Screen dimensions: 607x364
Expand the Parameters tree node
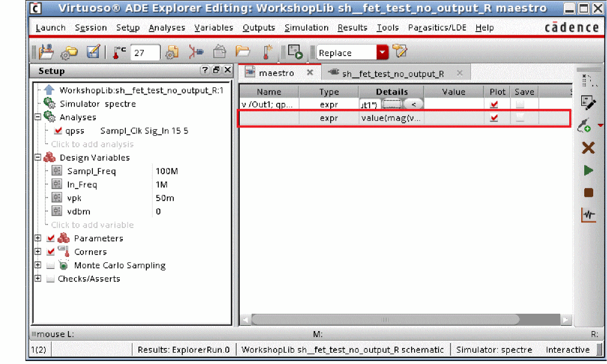[x=38, y=238]
